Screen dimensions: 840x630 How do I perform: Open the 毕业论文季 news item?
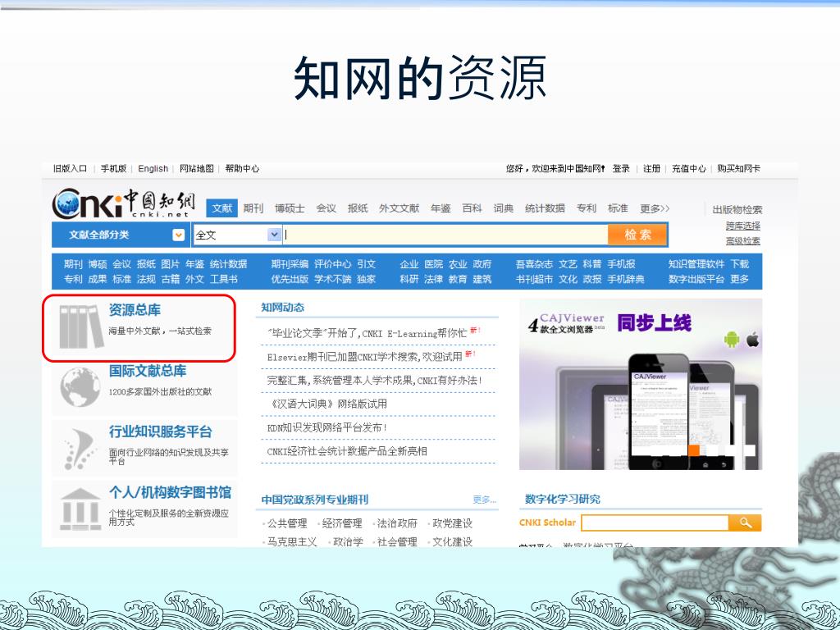click(x=367, y=333)
